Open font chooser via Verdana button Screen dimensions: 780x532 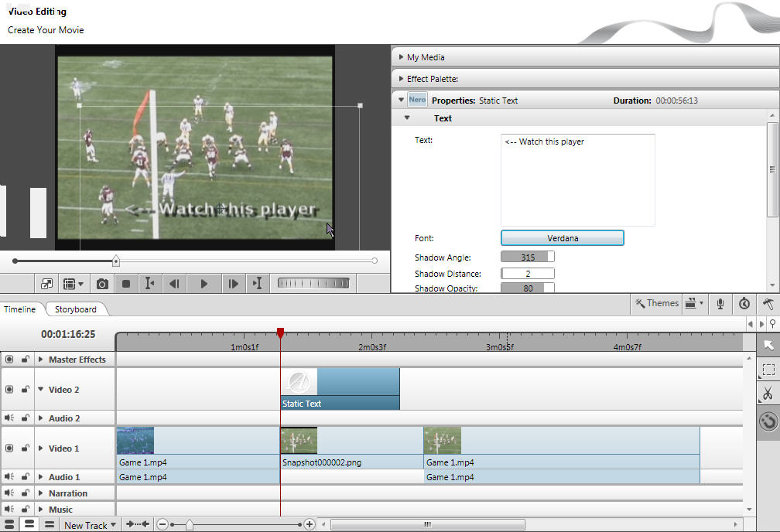coord(562,238)
